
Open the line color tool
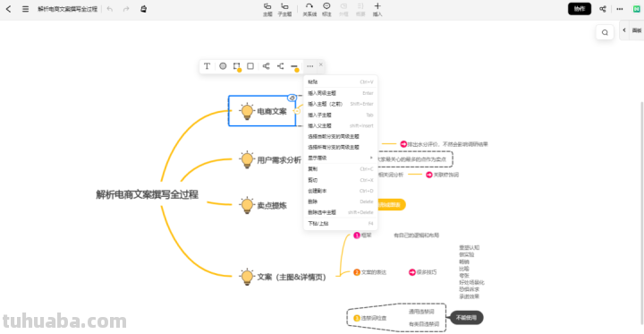click(294, 66)
